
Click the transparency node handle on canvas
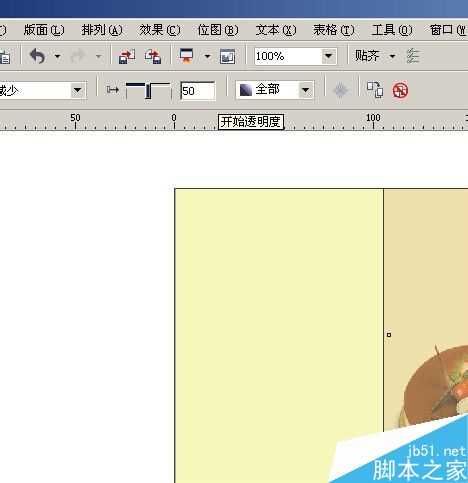pos(389,335)
